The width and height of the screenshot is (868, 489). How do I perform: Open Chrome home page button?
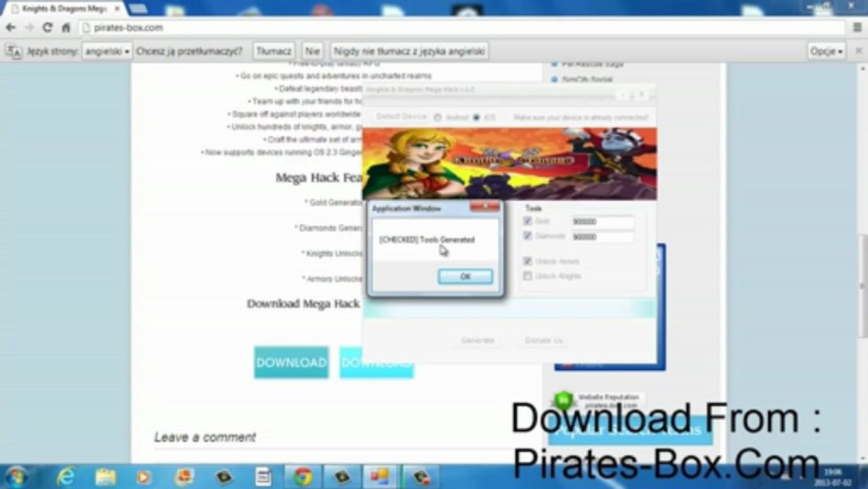66,28
